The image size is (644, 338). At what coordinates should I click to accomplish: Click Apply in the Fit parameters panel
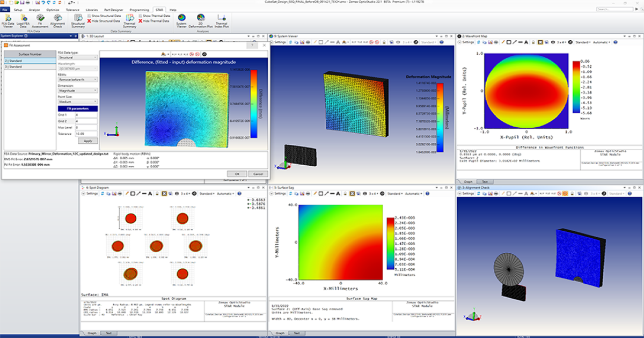87,141
